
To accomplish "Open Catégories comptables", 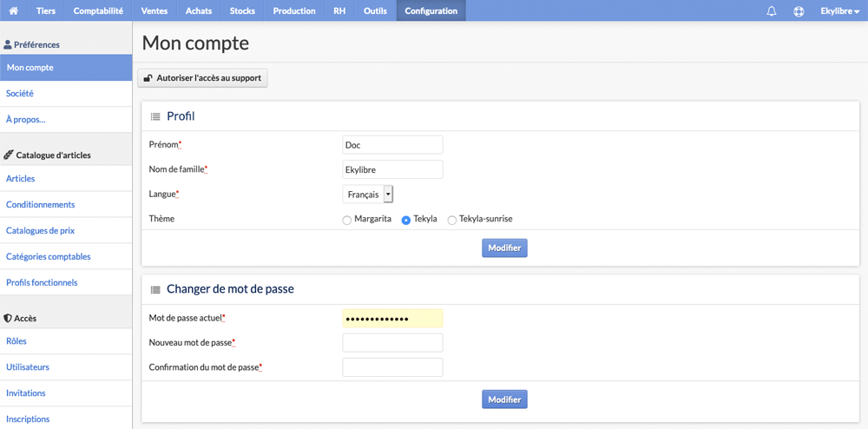I will pos(66,256).
